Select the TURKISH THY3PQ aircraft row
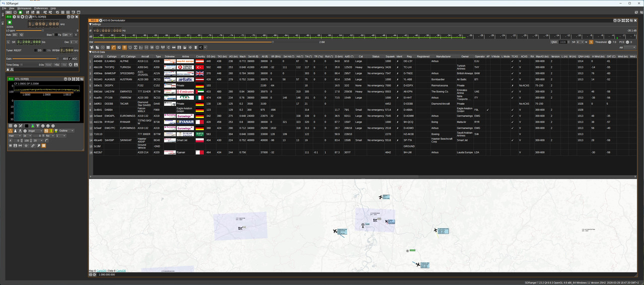644x285 pixels. pyautogui.click(x=363, y=67)
